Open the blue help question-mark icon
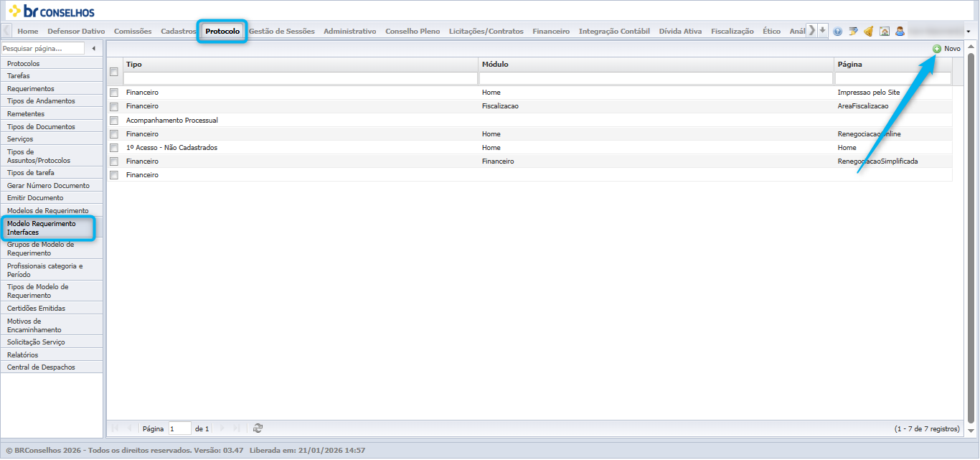Viewport: 980px width, 460px height. pyautogui.click(x=838, y=31)
